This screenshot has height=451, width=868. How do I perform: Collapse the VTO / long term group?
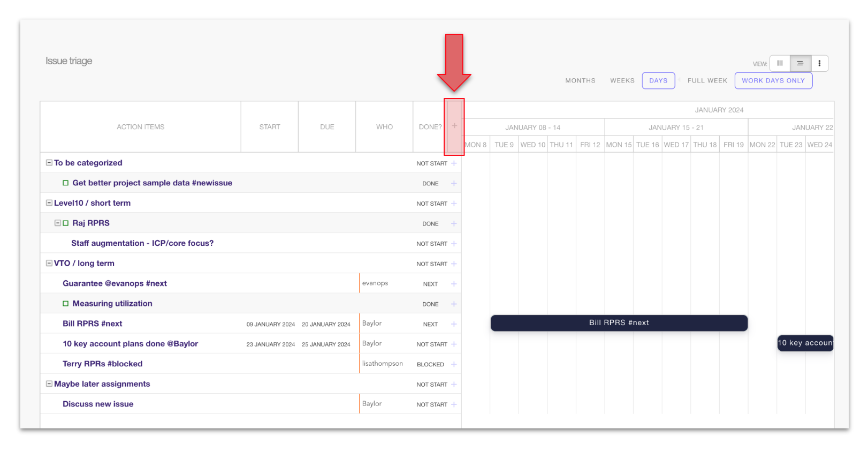tap(49, 264)
